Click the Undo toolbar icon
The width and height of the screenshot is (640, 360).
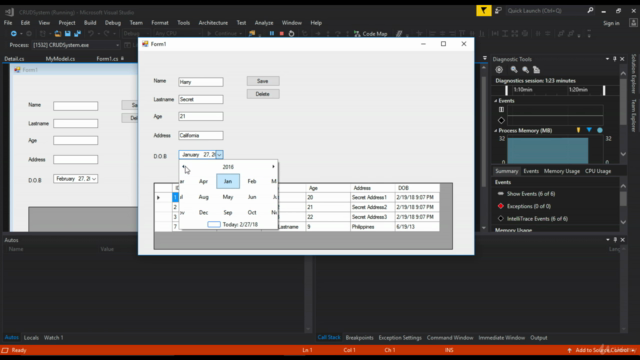pos(91,33)
